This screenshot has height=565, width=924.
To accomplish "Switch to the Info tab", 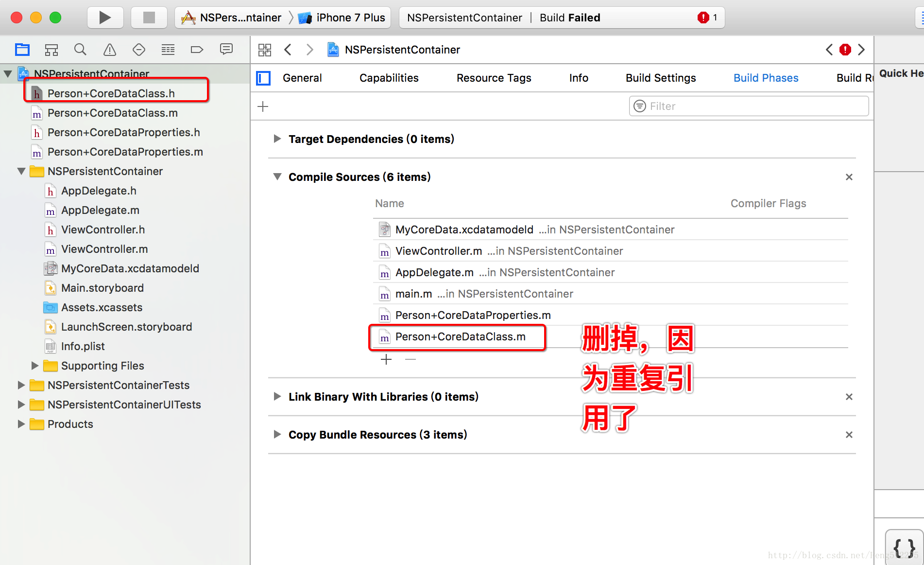I will pyautogui.click(x=579, y=78).
